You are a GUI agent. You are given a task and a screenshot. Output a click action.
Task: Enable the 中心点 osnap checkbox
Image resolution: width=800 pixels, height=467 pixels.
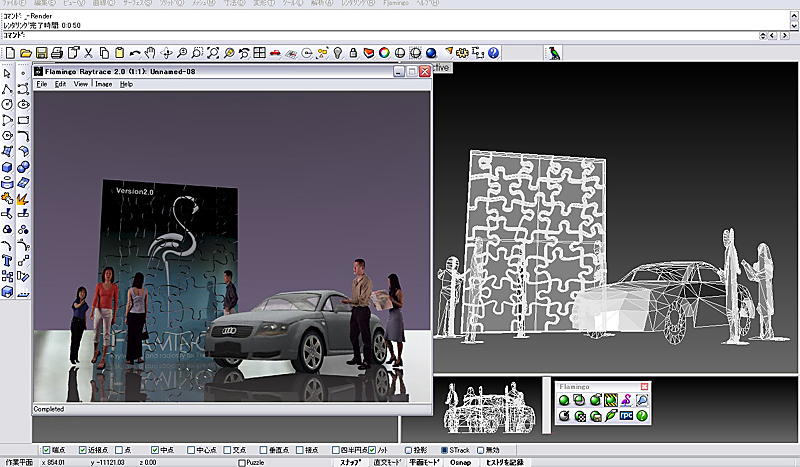pyautogui.click(x=190, y=450)
